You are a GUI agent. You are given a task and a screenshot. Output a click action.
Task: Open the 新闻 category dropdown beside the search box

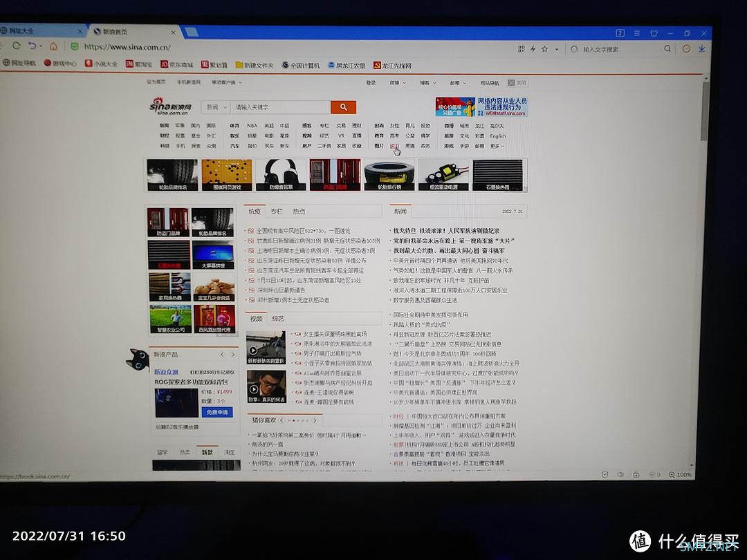pos(216,107)
